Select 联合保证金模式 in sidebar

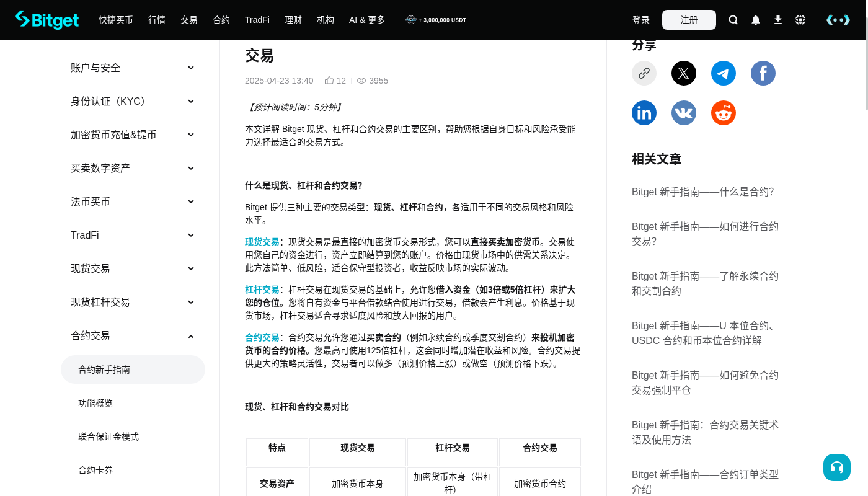coord(133,436)
